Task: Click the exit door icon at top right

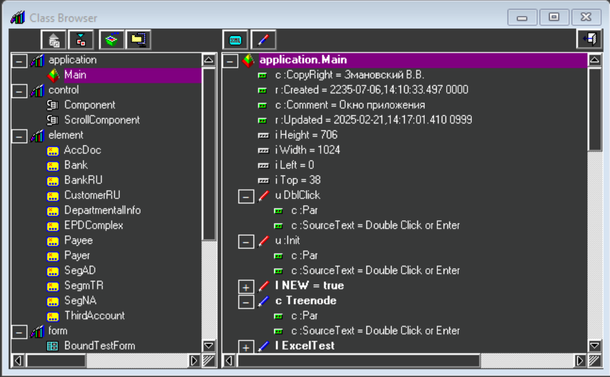Action: pyautogui.click(x=589, y=39)
